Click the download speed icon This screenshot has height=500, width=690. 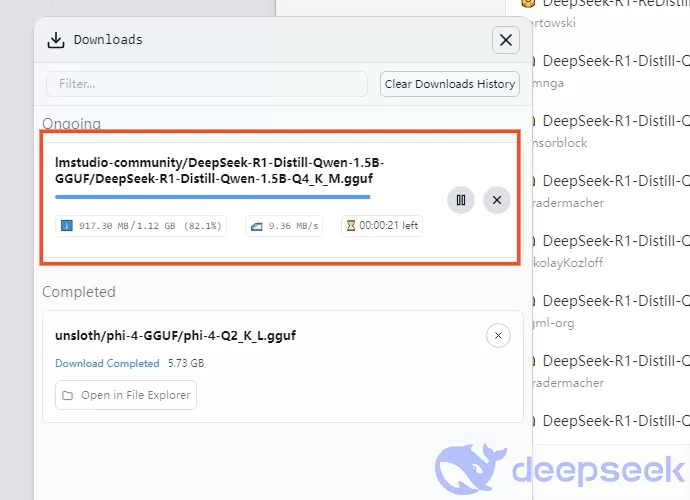pyautogui.click(x=257, y=226)
